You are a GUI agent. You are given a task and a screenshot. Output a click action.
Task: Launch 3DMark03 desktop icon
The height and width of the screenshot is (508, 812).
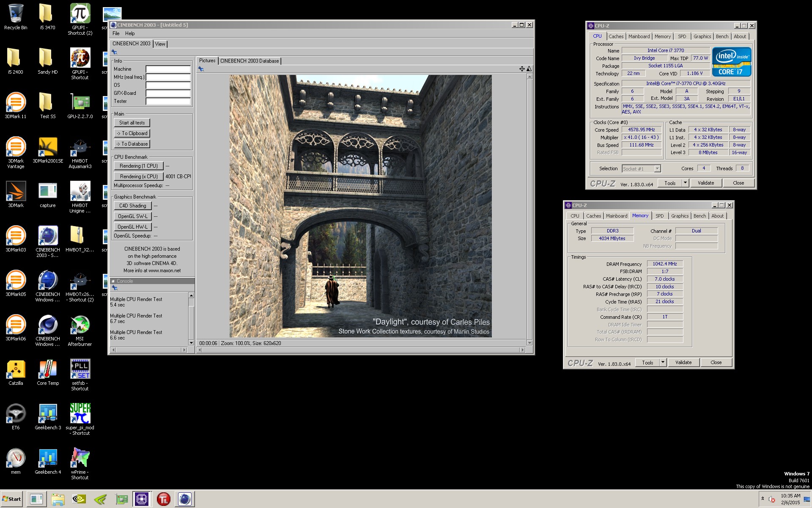pyautogui.click(x=16, y=239)
